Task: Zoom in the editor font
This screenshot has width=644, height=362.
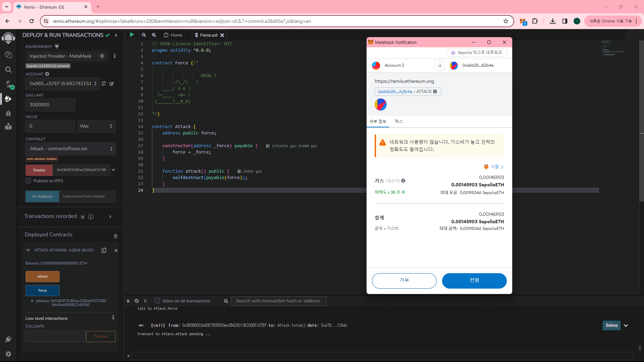Action: pos(154,35)
